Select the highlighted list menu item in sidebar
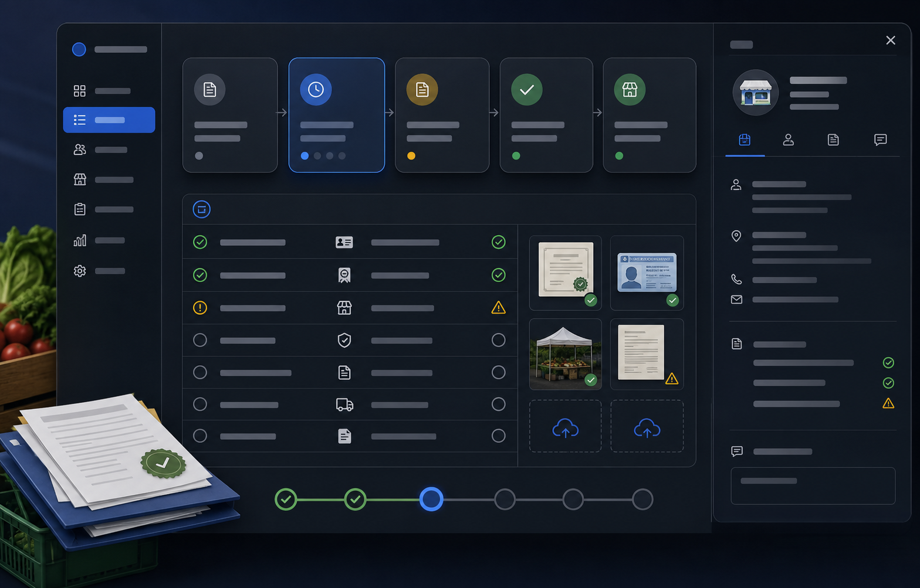This screenshot has height=588, width=920. pyautogui.click(x=109, y=120)
